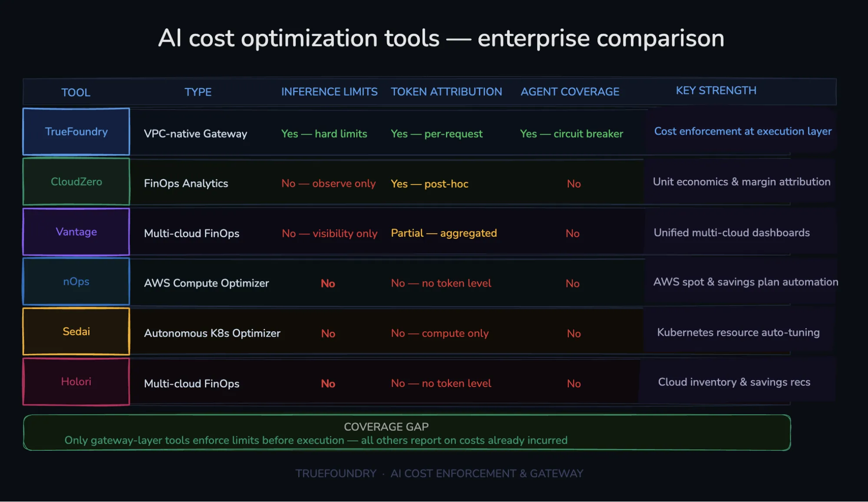Click 'Cloud inventory & savings recs' text

point(734,382)
